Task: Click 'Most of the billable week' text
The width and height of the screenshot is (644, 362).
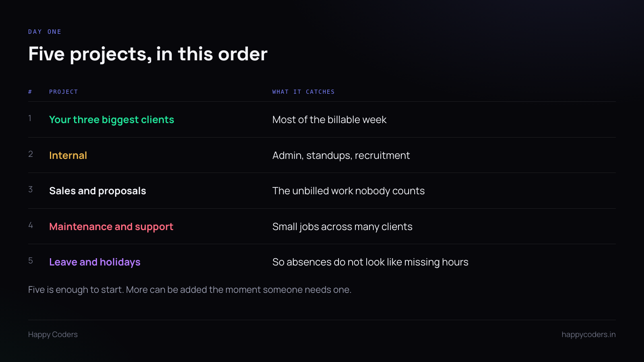Action: [x=329, y=120]
